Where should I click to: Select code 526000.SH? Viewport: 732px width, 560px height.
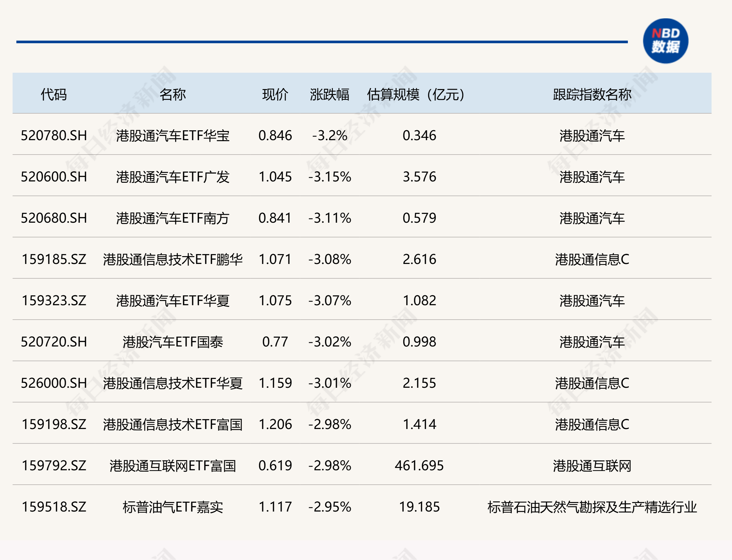click(x=54, y=383)
